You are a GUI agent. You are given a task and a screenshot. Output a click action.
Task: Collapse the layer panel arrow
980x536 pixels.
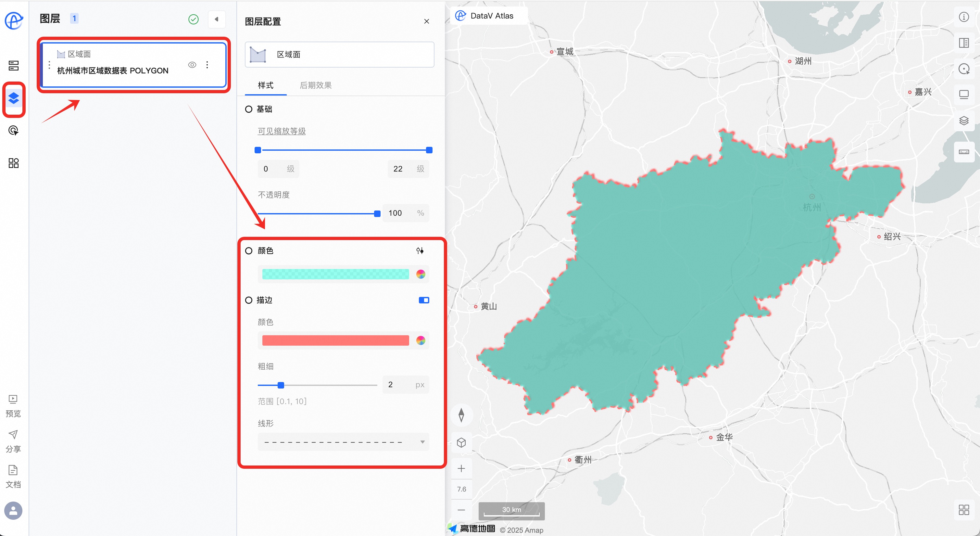pos(217,19)
